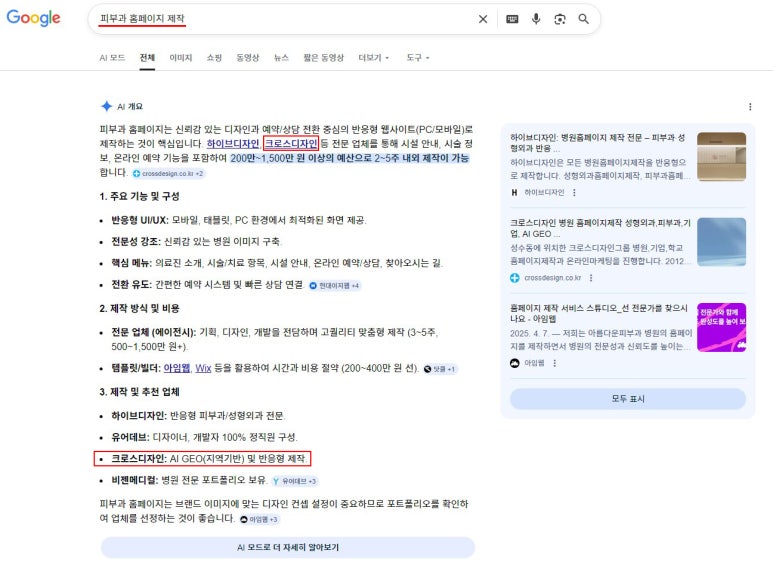Open three-dot menu beside 아임웹 source
Image resolution: width=773 pixels, height=566 pixels.
[555, 363]
